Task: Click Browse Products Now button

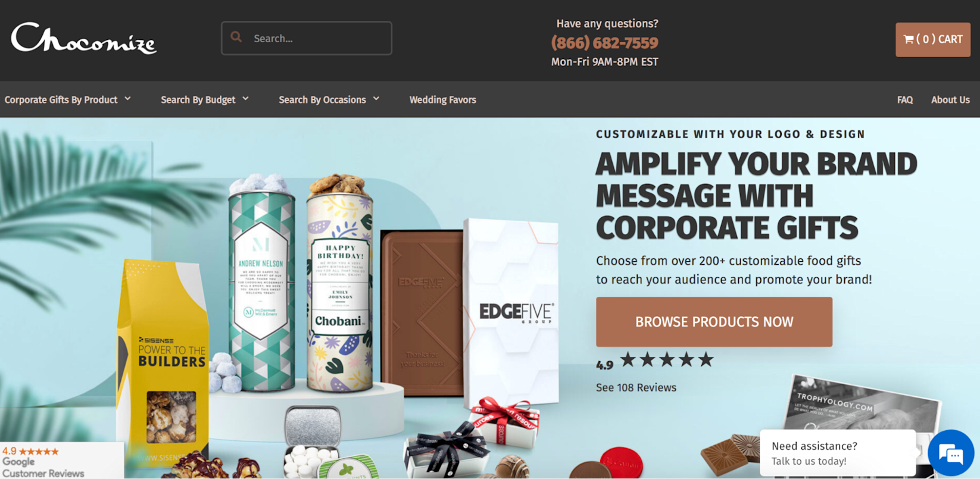Action: [x=714, y=322]
